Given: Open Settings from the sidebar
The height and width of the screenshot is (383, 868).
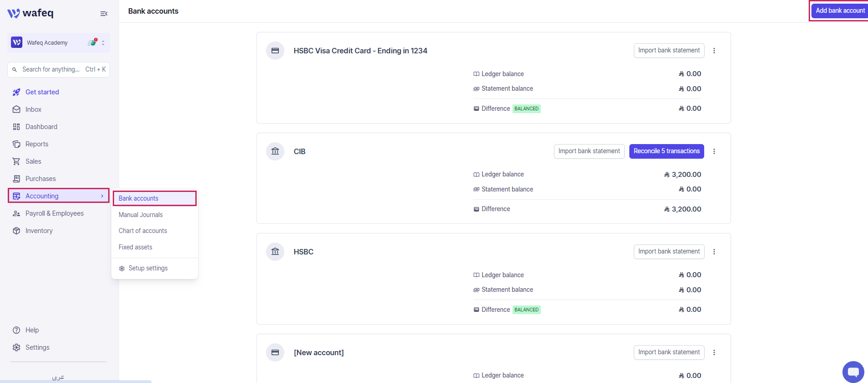Looking at the screenshot, I should (x=37, y=347).
